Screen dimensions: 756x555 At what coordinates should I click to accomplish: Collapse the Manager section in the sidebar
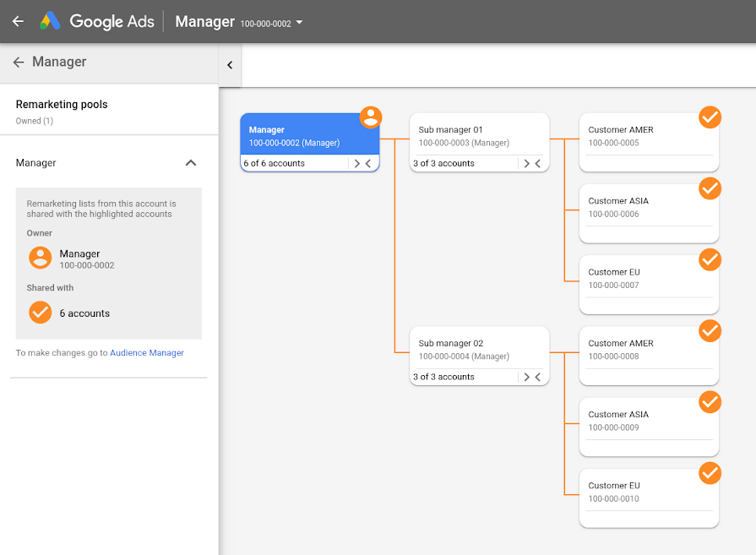(x=191, y=163)
